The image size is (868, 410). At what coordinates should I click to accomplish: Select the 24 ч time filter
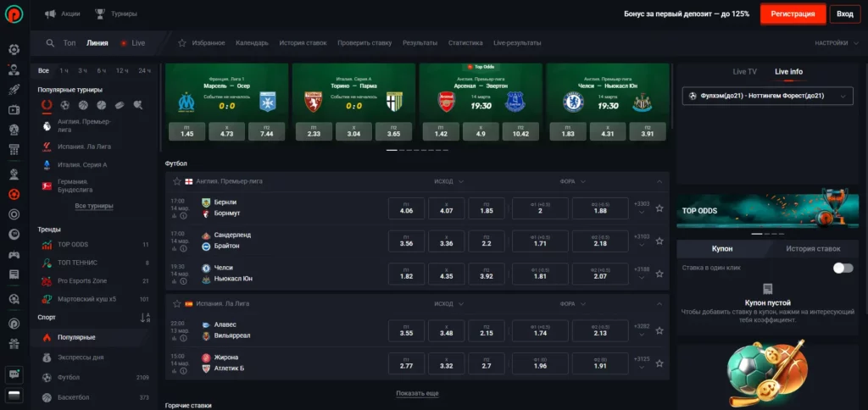coord(144,71)
